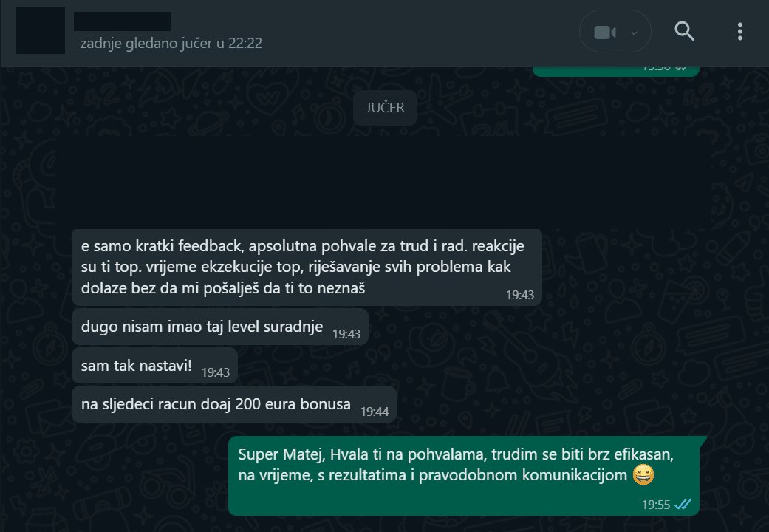769x532 pixels.
Task: Click the blue double check marks on the reply
Action: pos(683,504)
